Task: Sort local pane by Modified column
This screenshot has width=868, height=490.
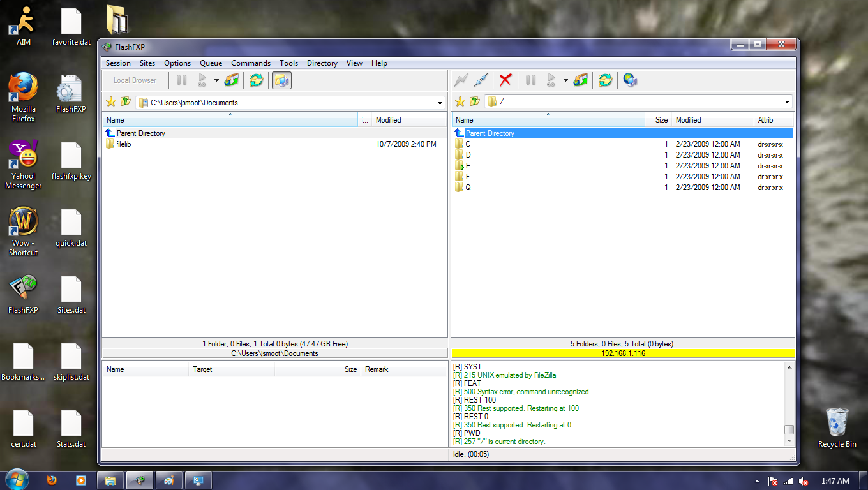Action: (x=409, y=120)
